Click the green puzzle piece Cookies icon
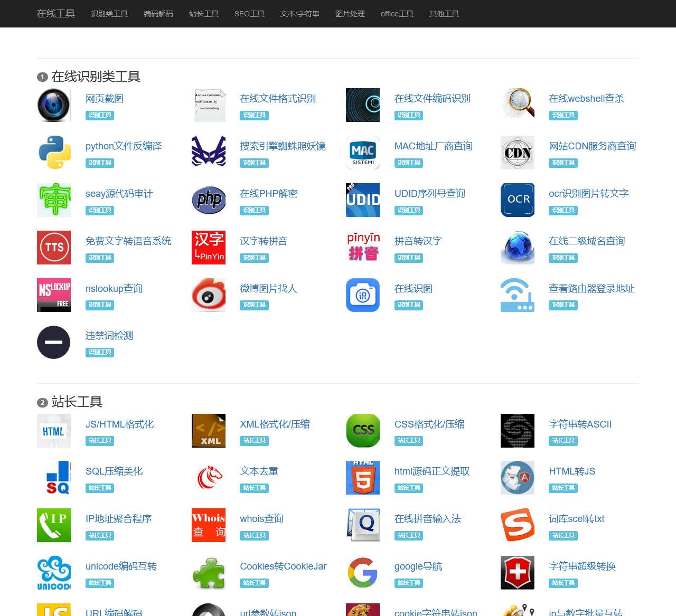 coord(209,573)
